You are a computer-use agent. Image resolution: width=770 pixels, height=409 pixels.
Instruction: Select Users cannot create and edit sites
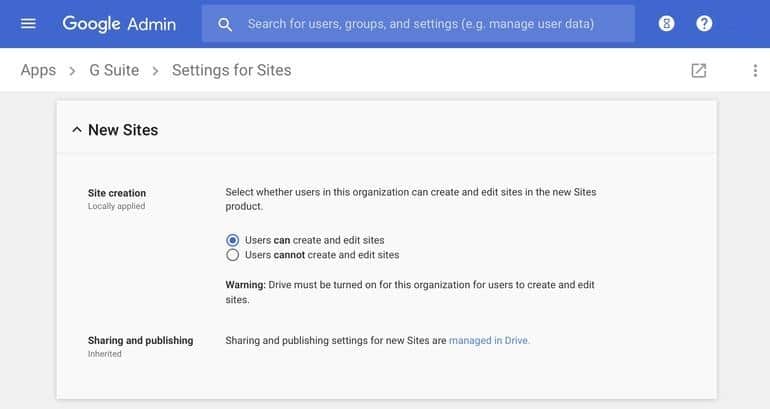coord(233,255)
